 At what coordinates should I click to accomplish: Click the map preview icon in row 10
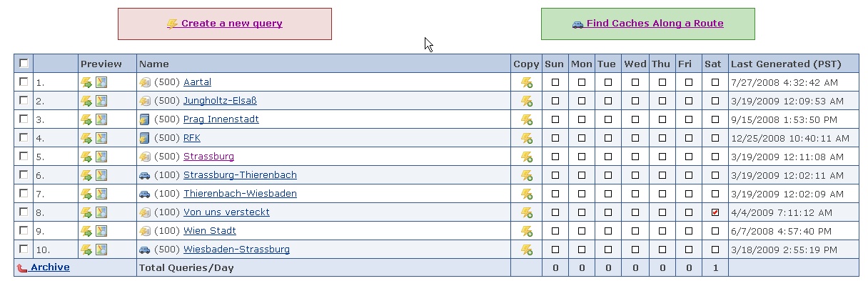[101, 250]
